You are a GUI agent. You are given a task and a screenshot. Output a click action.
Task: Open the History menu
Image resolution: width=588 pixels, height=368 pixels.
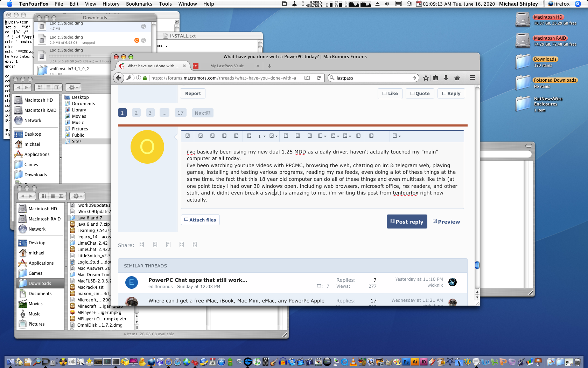(x=111, y=4)
